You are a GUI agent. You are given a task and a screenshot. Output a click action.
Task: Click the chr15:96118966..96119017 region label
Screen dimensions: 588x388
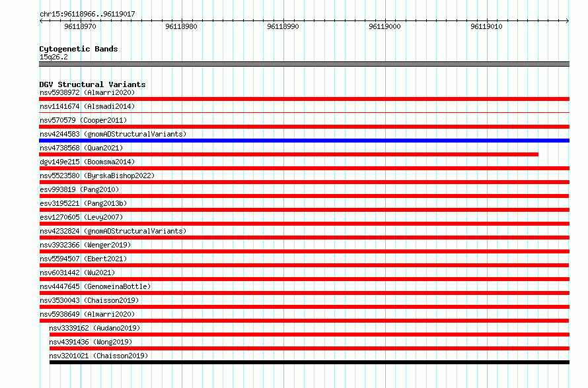point(87,14)
